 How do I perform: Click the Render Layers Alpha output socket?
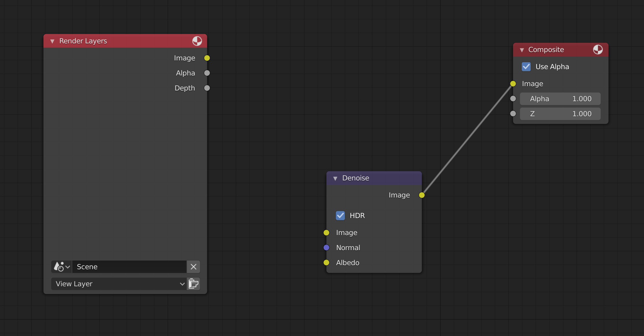207,73
